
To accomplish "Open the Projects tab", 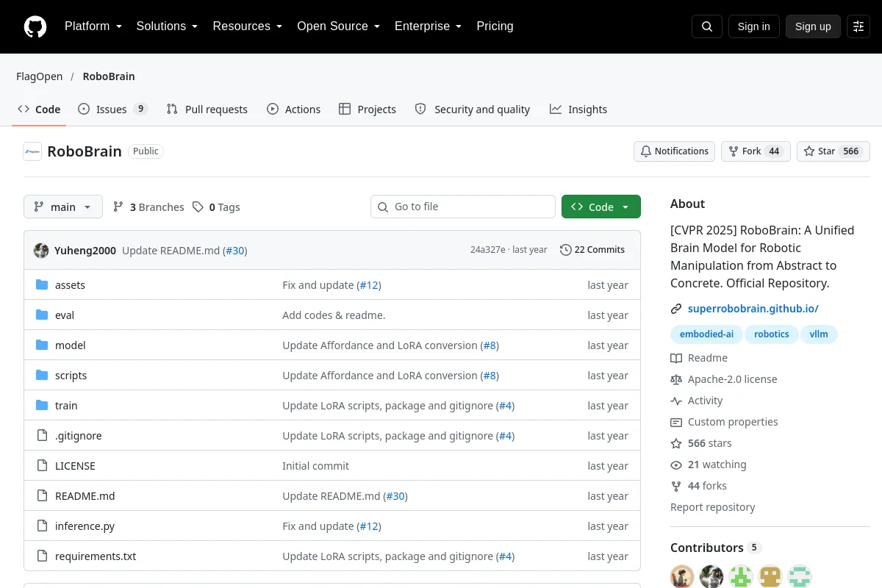I will pyautogui.click(x=367, y=110).
